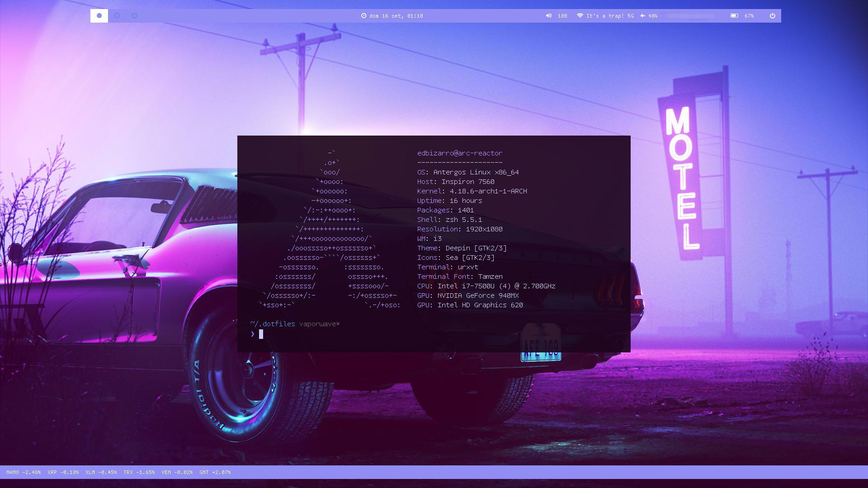Image resolution: width=868 pixels, height=488 pixels.
Task: Click the 'Terminal Font: Tamzen' line
Action: pos(460,277)
